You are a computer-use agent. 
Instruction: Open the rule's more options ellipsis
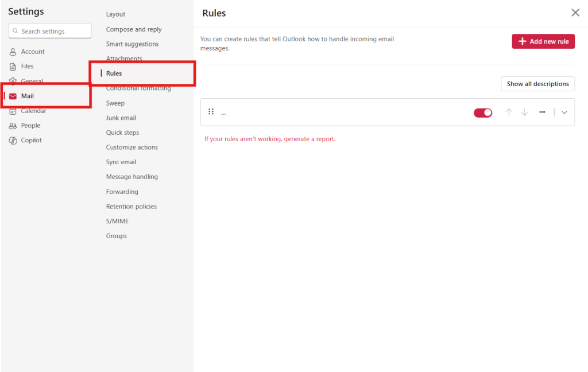point(542,113)
